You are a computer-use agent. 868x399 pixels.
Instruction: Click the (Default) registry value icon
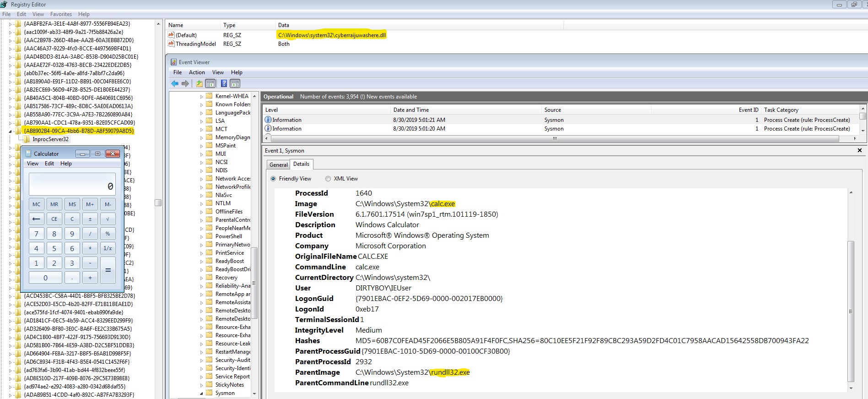click(171, 35)
